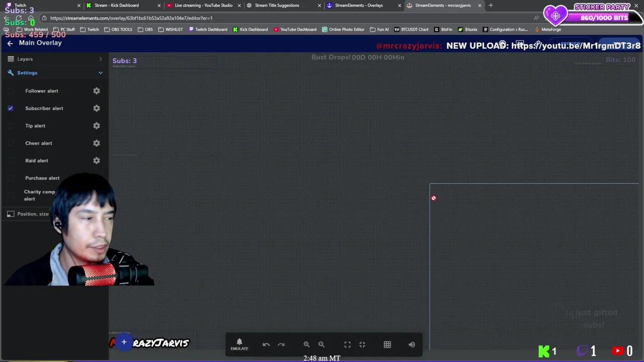644x362 pixels.
Task: Open the Work Related bookmarks folder
Action: click(x=32, y=29)
